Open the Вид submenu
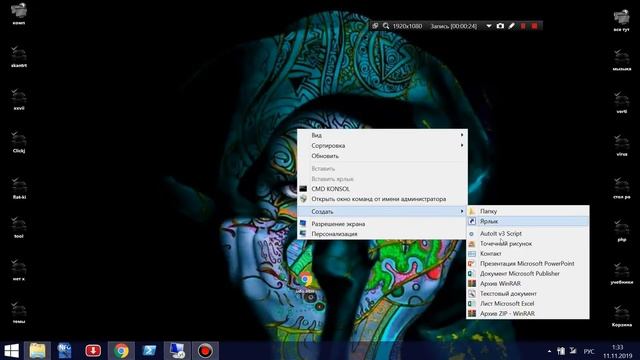The width and height of the screenshot is (640, 360). point(382,135)
